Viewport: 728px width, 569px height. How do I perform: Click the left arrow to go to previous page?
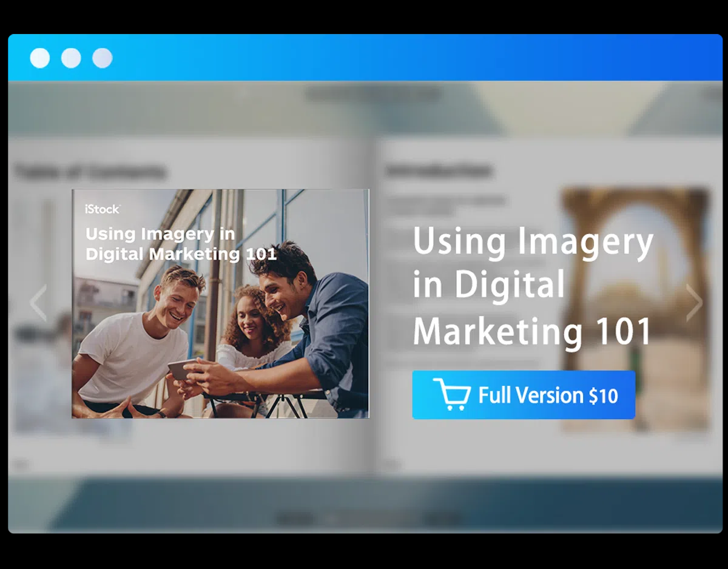pos(38,303)
